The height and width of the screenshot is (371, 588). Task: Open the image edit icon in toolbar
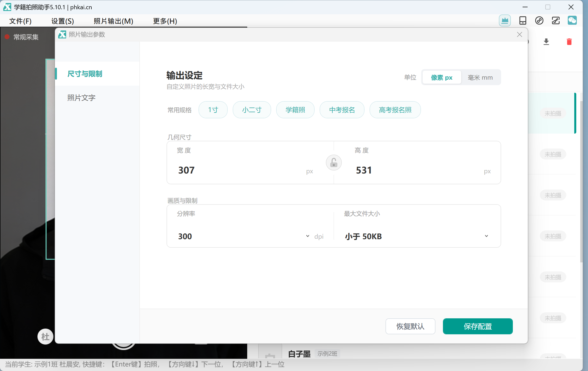click(556, 20)
